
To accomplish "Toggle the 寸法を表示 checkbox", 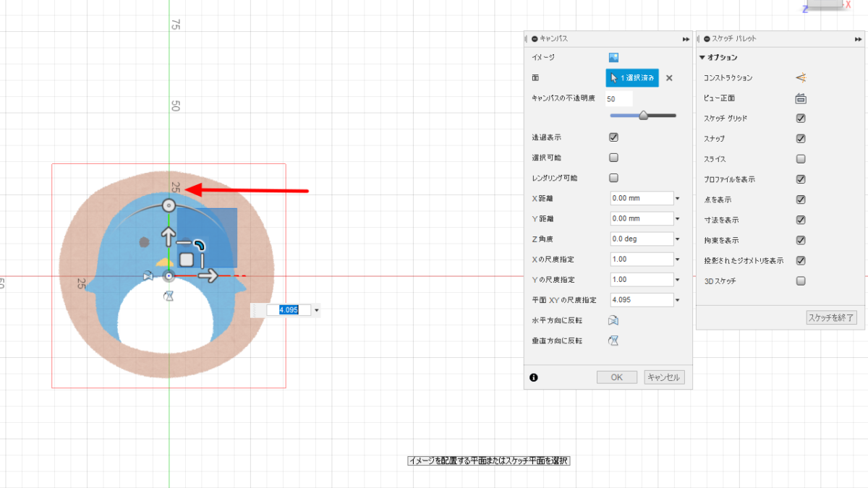I will [x=801, y=220].
